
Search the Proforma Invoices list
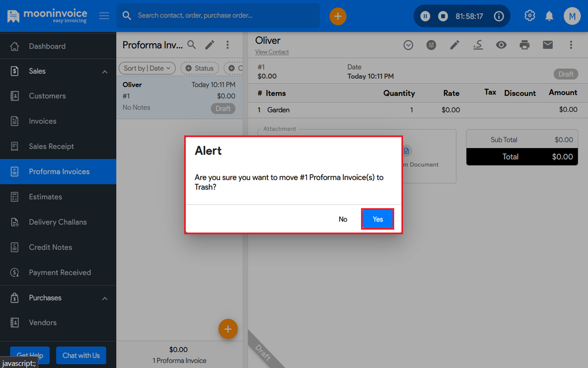[192, 45]
